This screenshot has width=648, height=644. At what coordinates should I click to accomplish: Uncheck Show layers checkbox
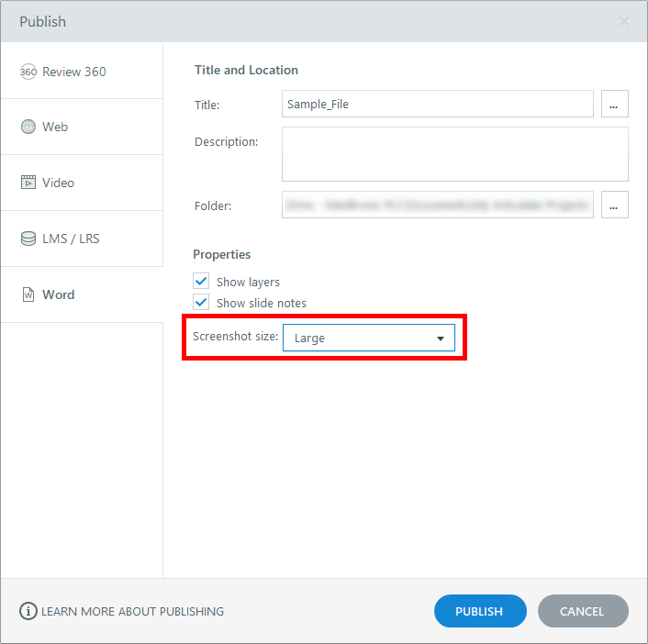[202, 282]
